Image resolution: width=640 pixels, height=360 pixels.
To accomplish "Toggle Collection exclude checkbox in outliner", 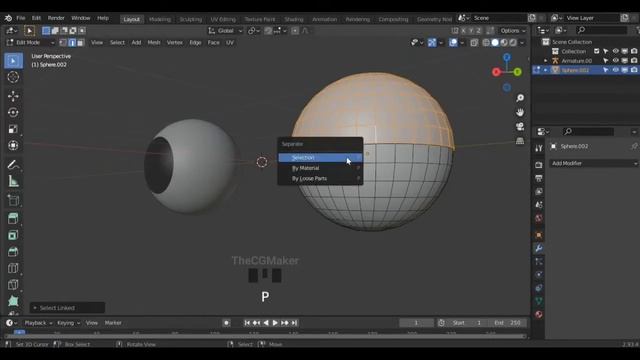I will click(x=597, y=51).
